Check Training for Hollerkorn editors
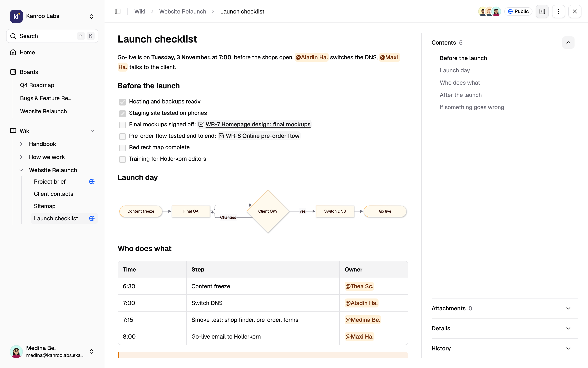 [x=122, y=159]
